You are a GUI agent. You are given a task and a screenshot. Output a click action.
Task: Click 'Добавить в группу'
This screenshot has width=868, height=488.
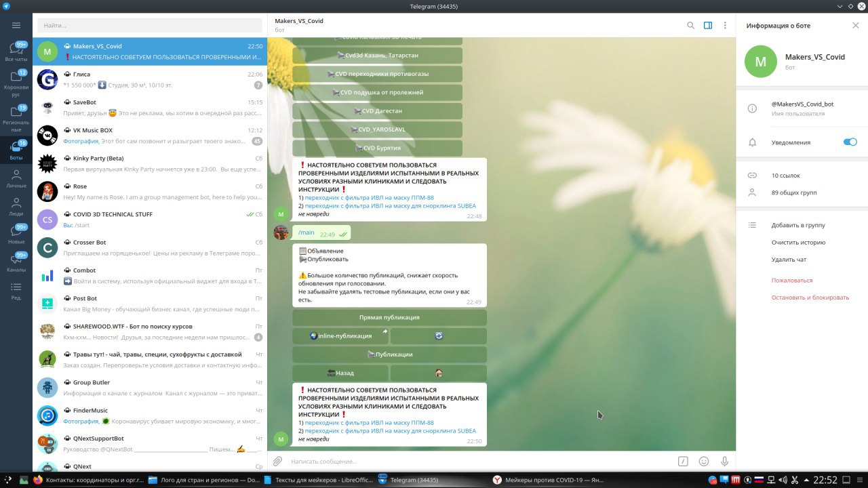[x=798, y=225]
